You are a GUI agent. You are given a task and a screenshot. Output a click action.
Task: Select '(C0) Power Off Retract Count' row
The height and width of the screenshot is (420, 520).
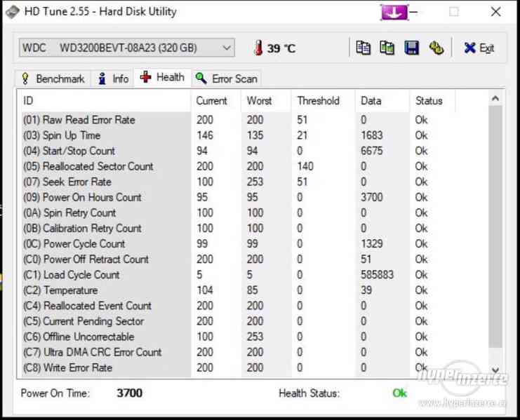239,259
